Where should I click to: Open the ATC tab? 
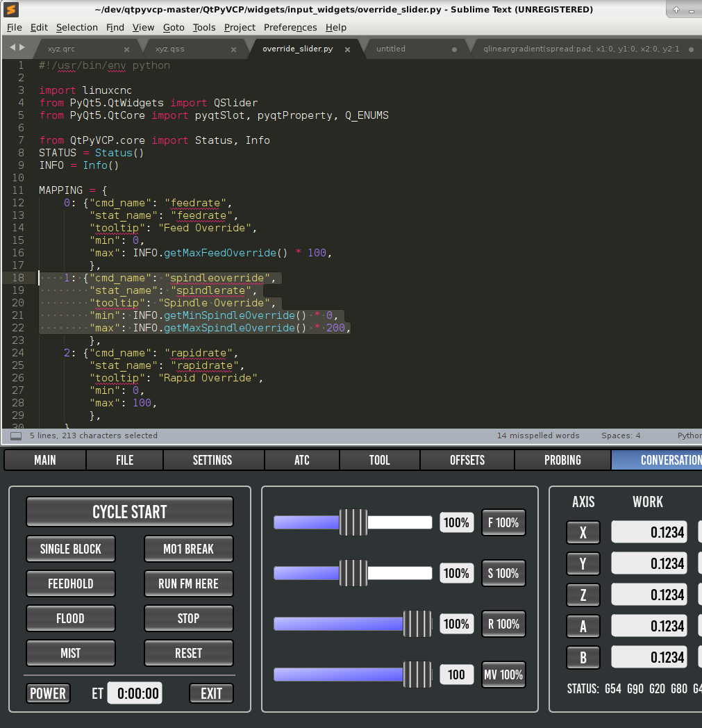[x=302, y=460]
